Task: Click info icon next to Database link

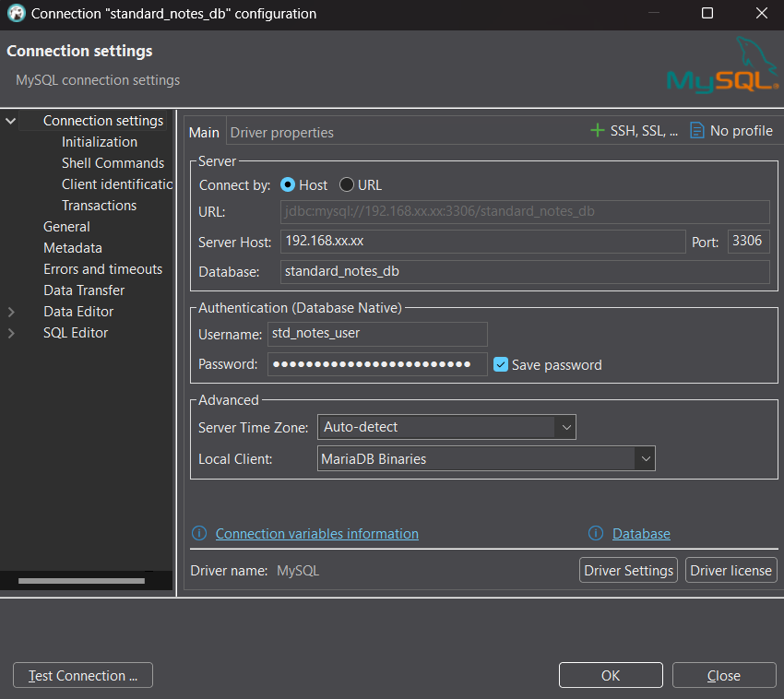Action: point(596,534)
